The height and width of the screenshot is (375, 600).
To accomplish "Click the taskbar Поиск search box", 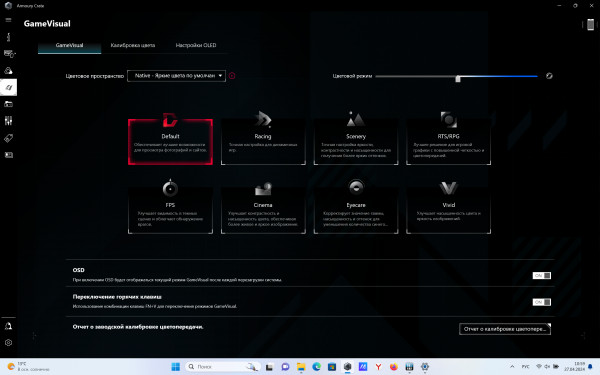I will pos(223,367).
